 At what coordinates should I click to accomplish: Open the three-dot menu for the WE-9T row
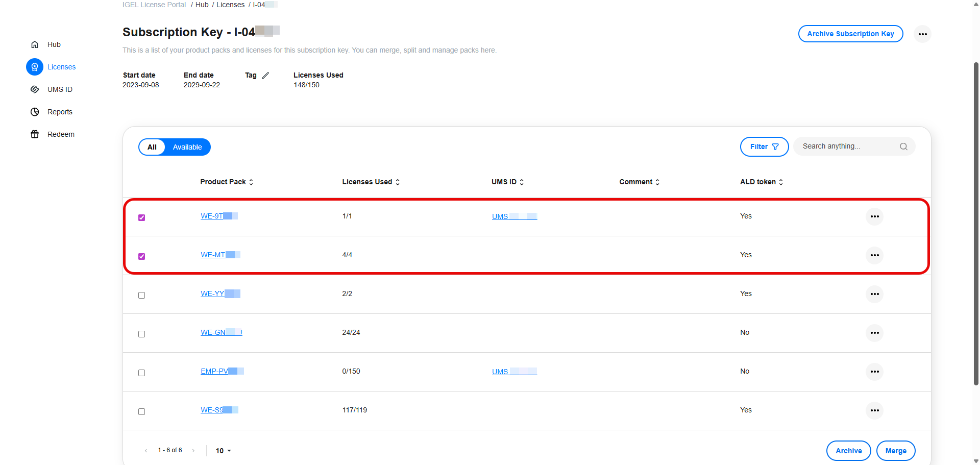tap(875, 216)
